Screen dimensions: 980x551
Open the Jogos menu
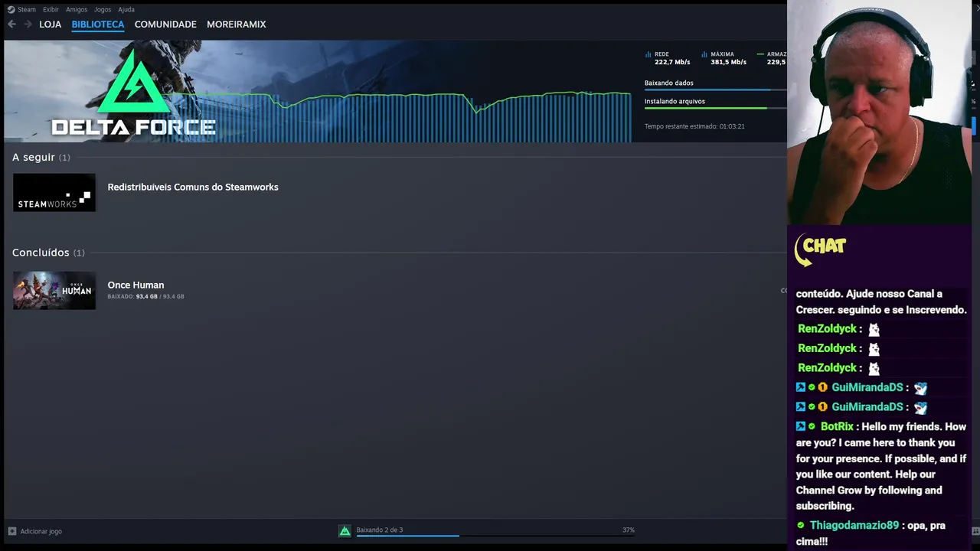103,10
